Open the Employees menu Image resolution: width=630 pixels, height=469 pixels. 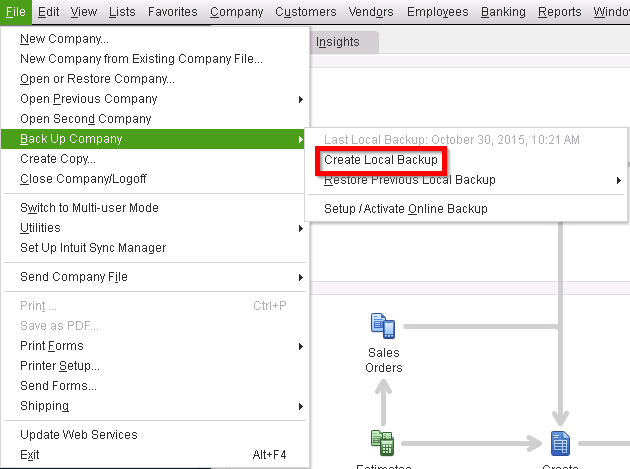click(438, 12)
